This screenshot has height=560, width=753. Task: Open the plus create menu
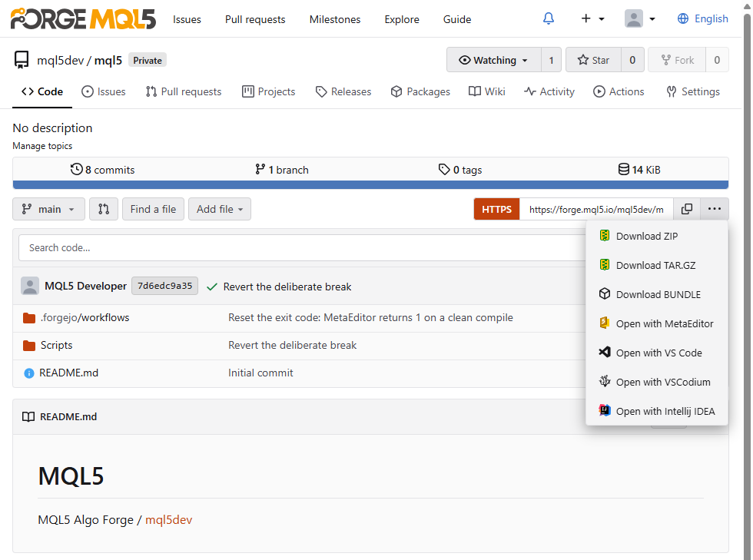[592, 18]
